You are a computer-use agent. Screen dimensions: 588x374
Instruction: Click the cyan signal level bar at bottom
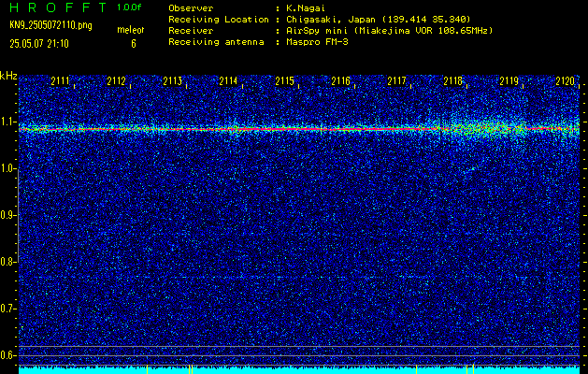(299, 370)
